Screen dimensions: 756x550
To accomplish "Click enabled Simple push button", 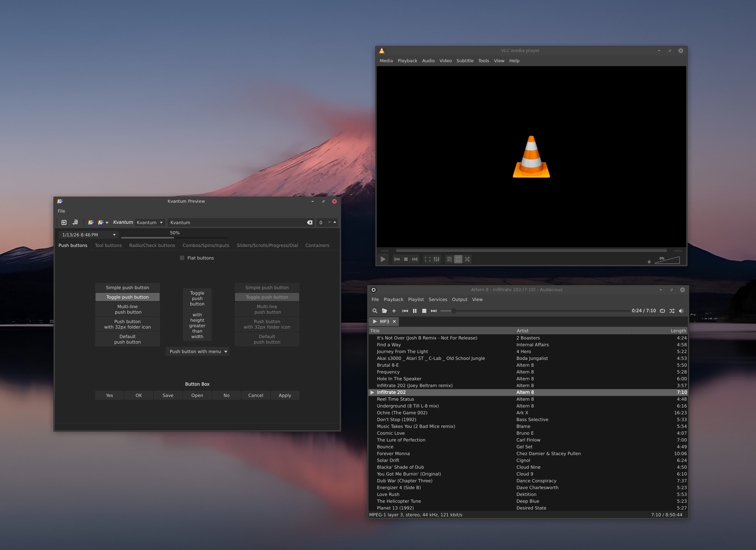I will (128, 287).
